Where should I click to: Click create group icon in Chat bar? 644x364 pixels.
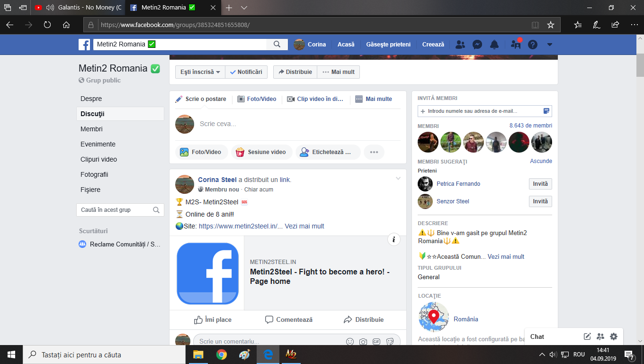pyautogui.click(x=600, y=337)
